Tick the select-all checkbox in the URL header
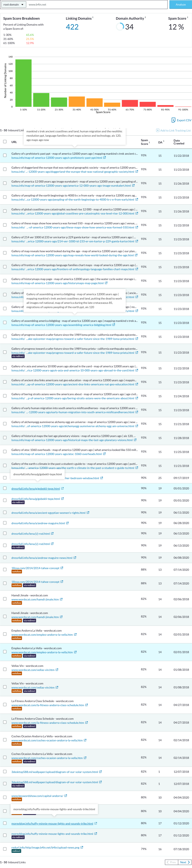 pyautogui.click(x=5, y=142)
